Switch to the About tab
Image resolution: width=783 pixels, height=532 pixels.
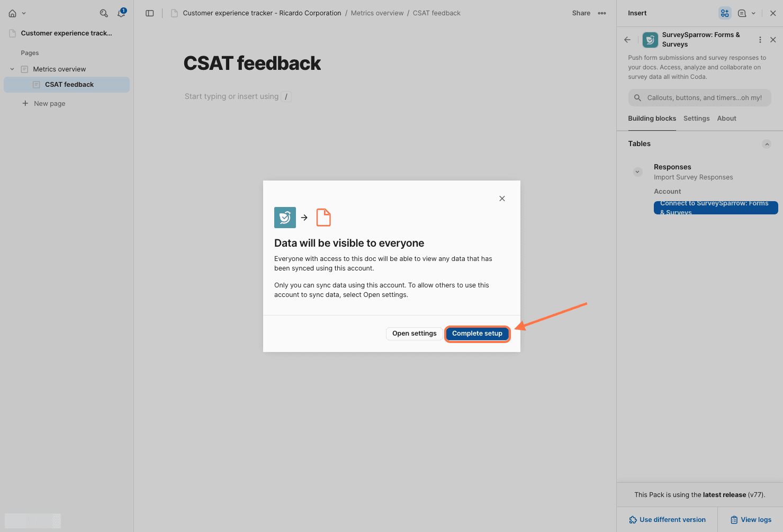[726, 119]
